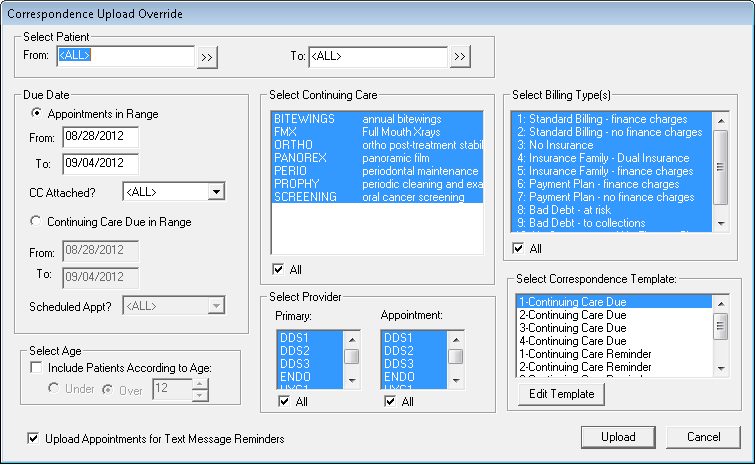Open Edit Template

pyautogui.click(x=561, y=394)
